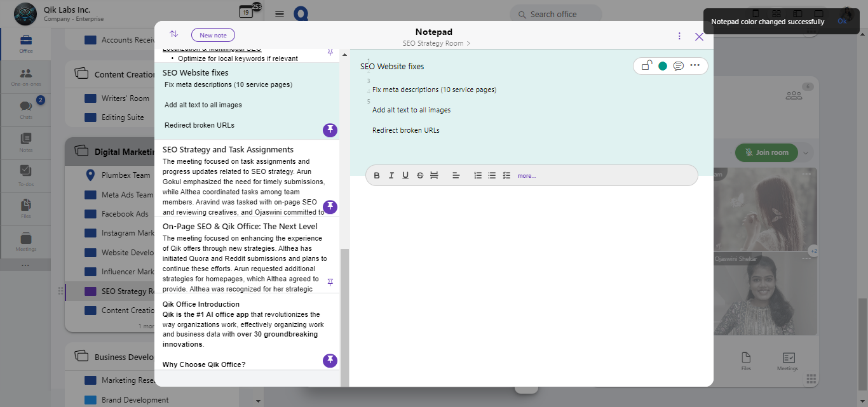
Task: Open the note comments icon
Action: pos(679,65)
